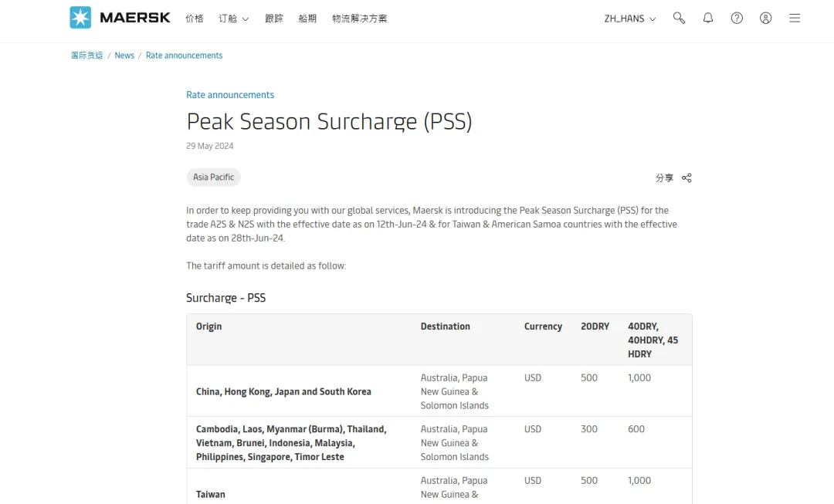Click the Maersk star logo
This screenshot has height=504, width=834.
pyautogui.click(x=80, y=18)
